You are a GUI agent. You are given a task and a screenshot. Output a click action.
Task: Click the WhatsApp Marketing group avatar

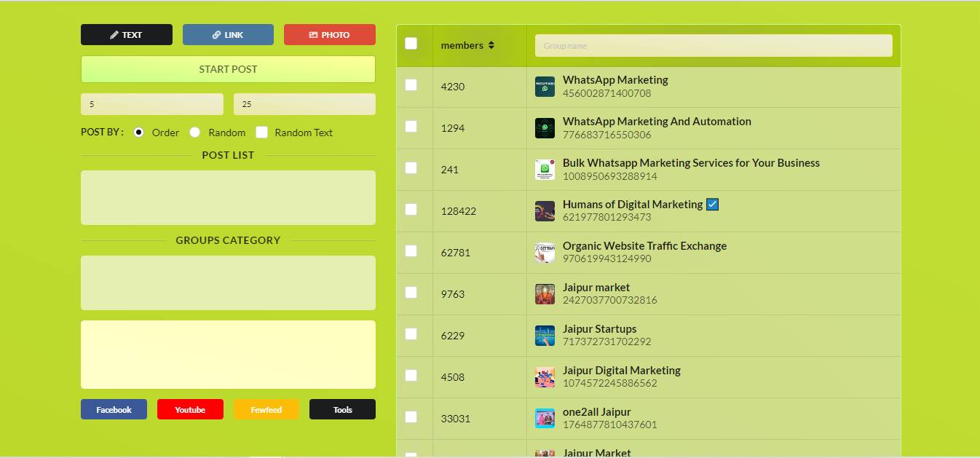[x=545, y=87]
